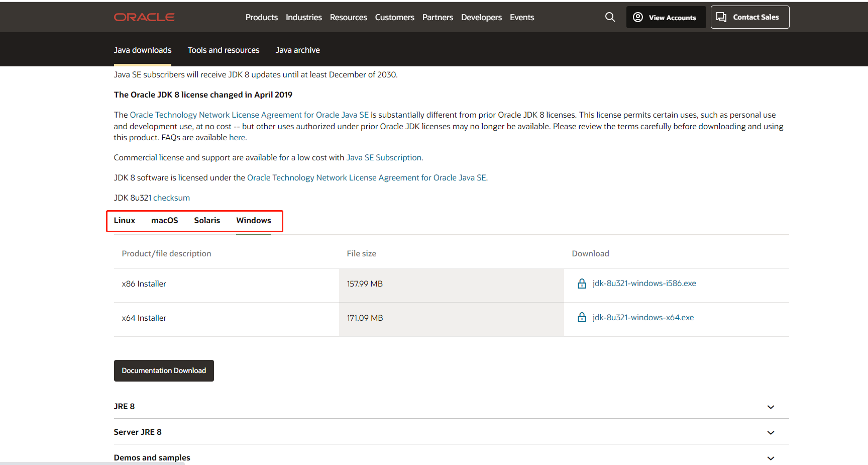Download jdk-8u321-windows-x64.exe
Viewport: 868px width, 465px height.
pos(643,317)
